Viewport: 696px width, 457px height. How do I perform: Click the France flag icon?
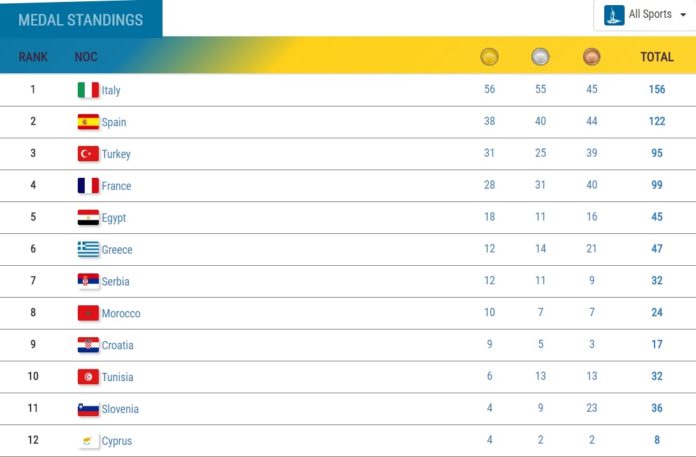point(88,186)
